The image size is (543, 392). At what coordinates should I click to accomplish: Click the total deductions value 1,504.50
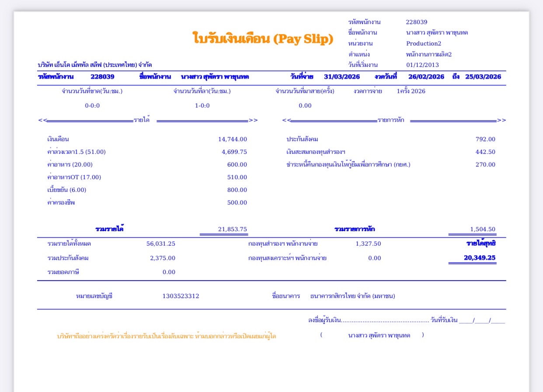(x=483, y=229)
